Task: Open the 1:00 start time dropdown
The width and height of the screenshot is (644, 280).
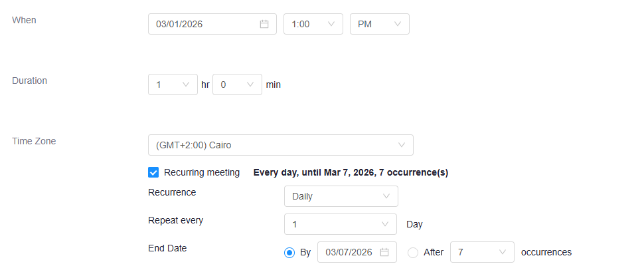Action: [313, 24]
